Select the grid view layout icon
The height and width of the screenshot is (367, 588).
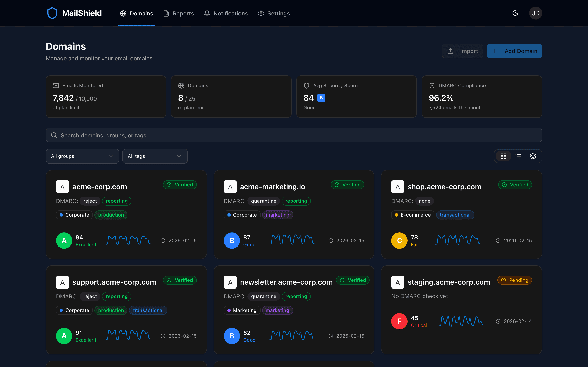tap(503, 156)
